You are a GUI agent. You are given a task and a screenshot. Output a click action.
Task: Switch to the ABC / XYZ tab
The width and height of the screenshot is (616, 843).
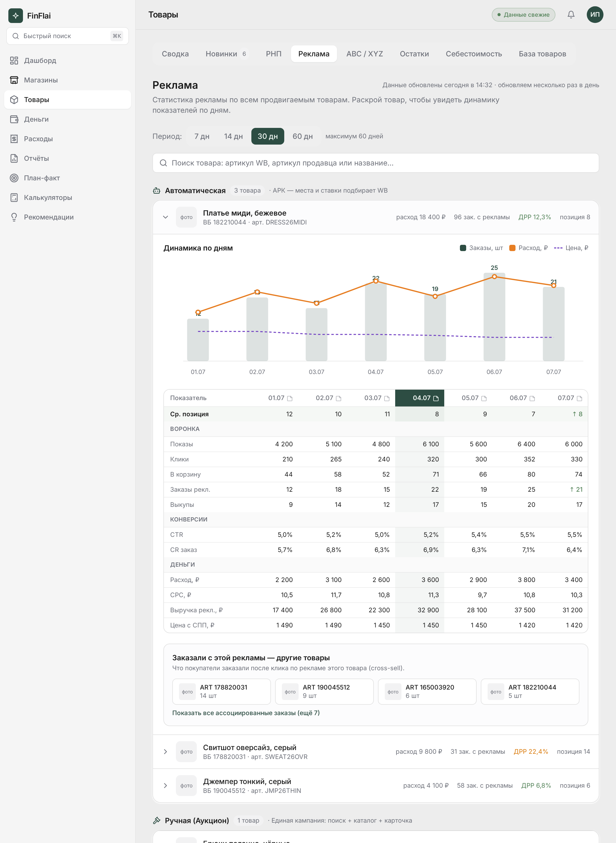(x=364, y=54)
